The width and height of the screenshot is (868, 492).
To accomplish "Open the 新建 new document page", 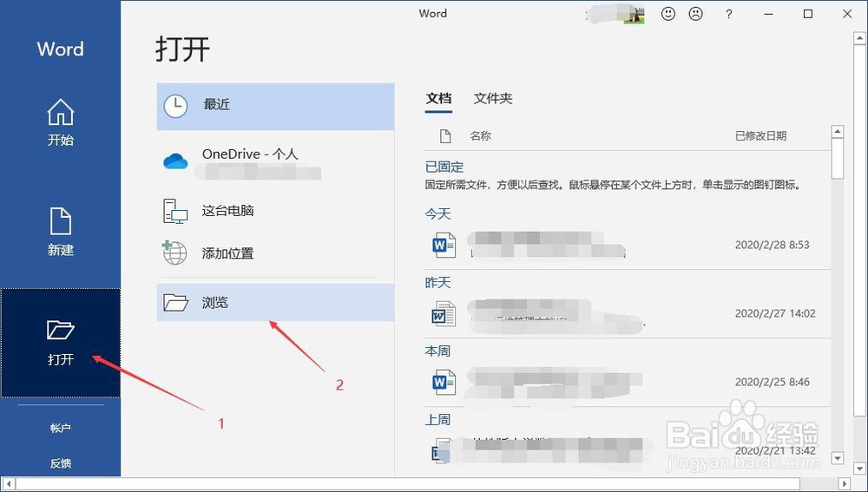I will coord(61,232).
